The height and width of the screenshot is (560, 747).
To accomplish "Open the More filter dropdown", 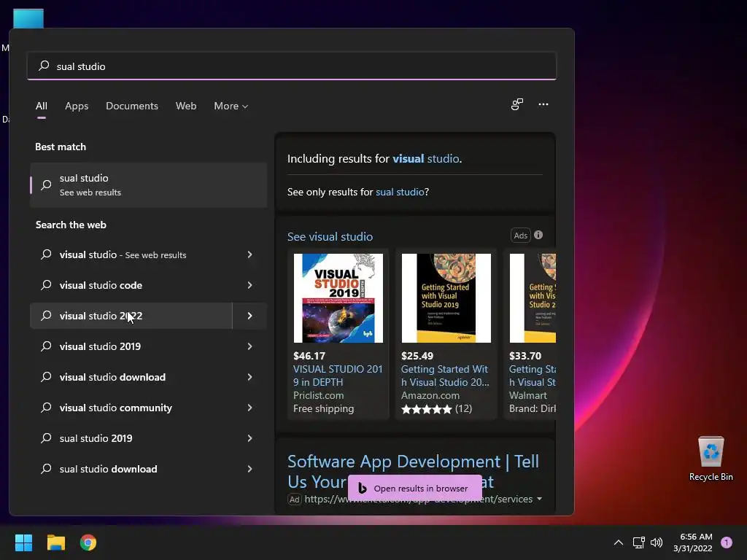I will coord(231,106).
